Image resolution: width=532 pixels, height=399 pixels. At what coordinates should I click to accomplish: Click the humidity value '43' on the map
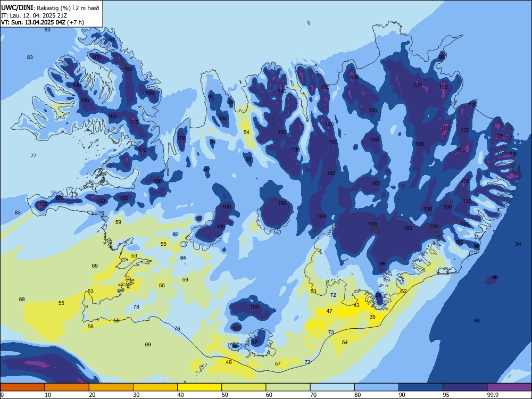(x=356, y=305)
